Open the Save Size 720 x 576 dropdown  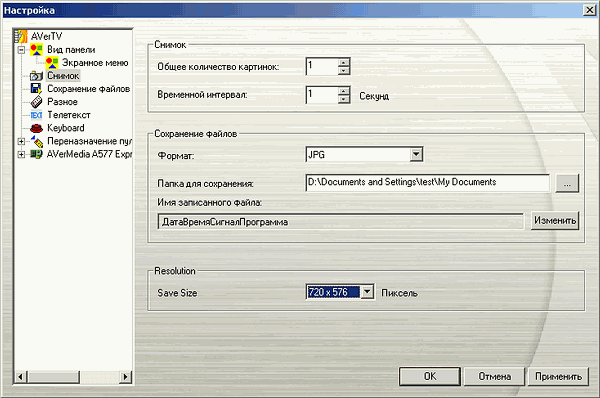[367, 292]
